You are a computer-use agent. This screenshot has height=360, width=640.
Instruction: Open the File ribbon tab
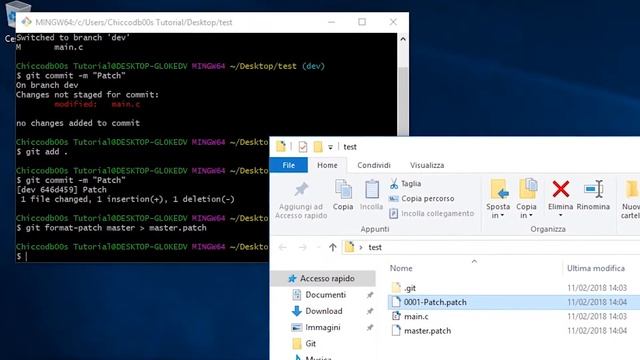288,165
